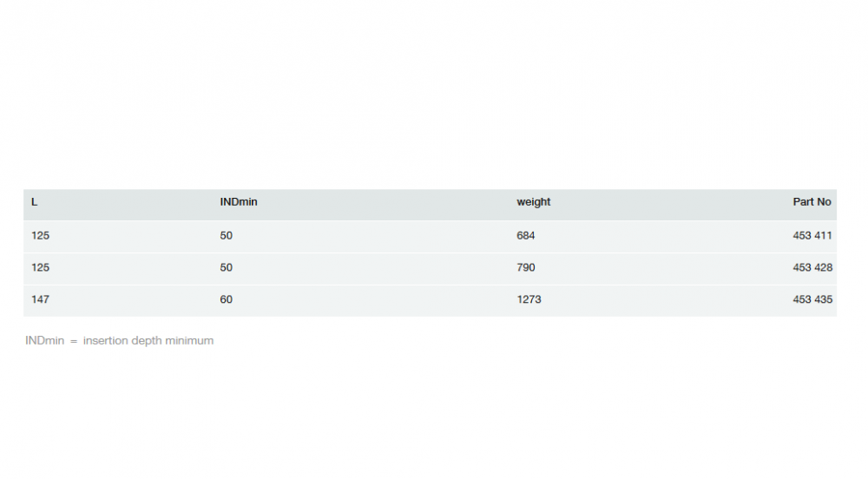Screen dimensions: 868x479
Task: Select INDmin value 50 for part 453 428
Action: [x=227, y=267]
